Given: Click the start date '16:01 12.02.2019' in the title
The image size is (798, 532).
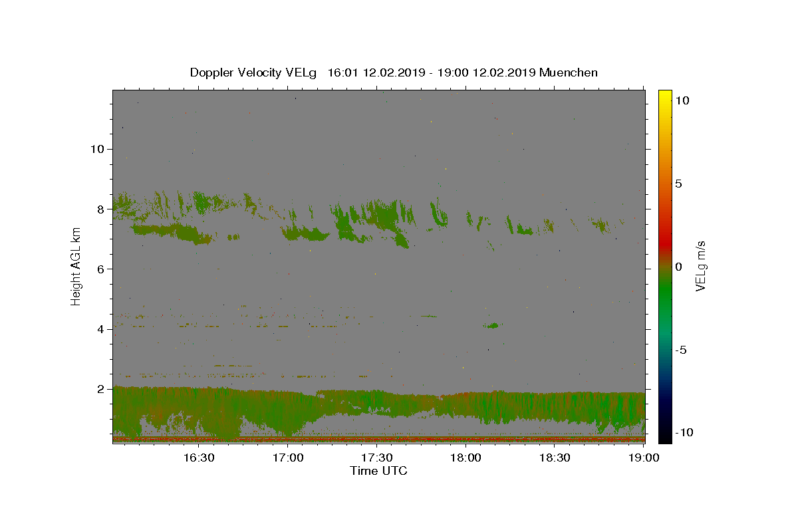Looking at the screenshot, I should (376, 72).
